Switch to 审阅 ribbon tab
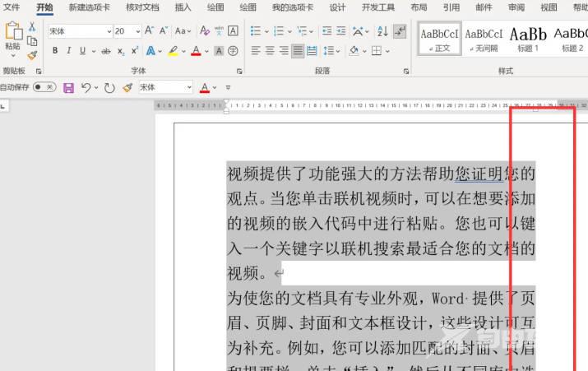This screenshot has width=588, height=371. point(516,7)
